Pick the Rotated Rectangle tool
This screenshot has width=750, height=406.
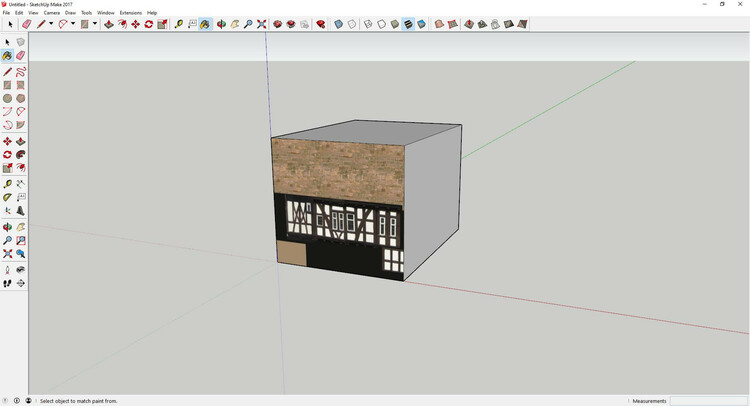[21, 85]
